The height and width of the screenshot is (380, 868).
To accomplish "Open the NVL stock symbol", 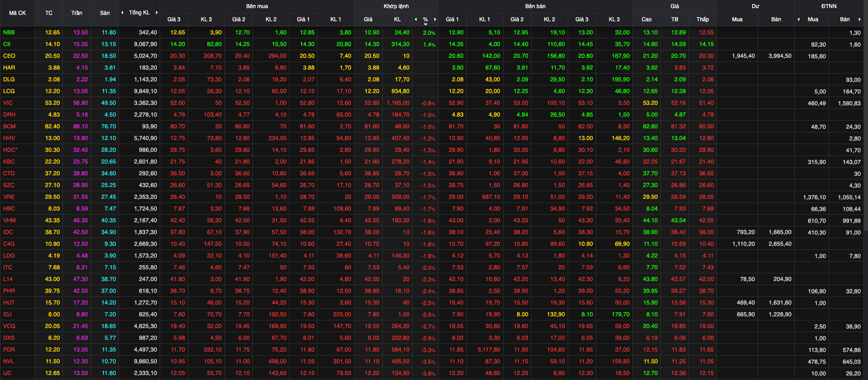I will 9,361.
